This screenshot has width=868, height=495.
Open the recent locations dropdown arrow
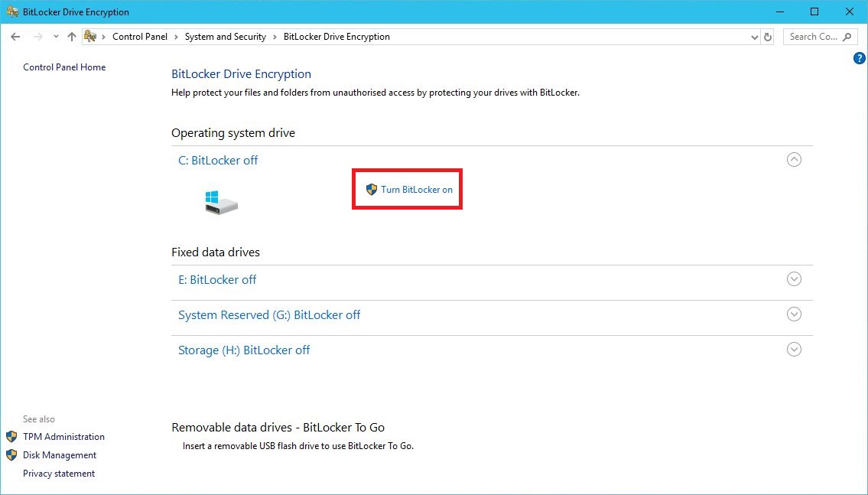tap(56, 37)
